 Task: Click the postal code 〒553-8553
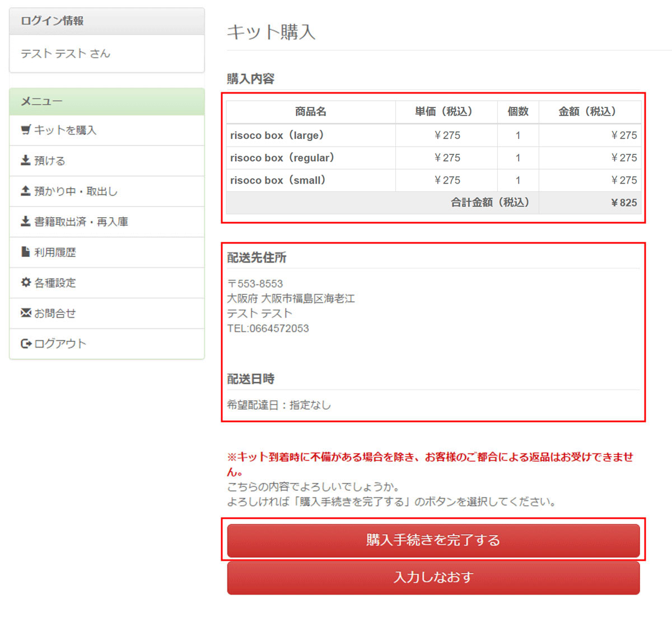(255, 284)
